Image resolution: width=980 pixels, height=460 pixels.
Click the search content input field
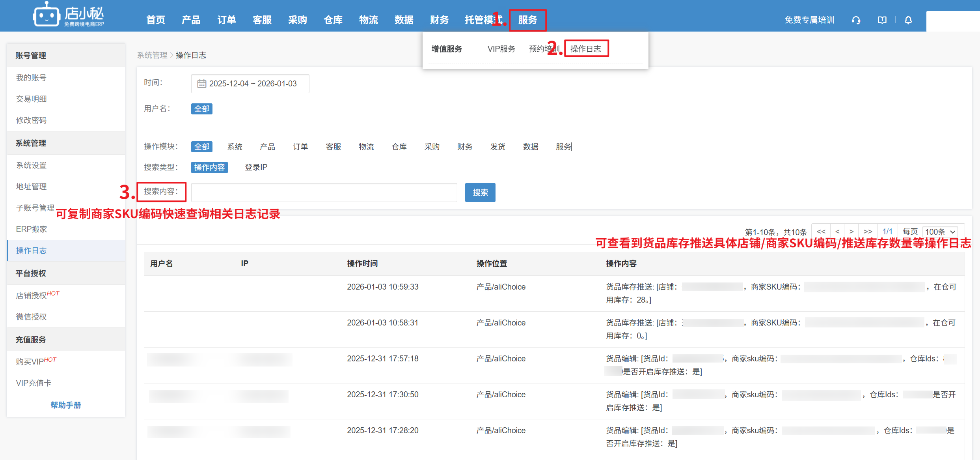click(324, 193)
